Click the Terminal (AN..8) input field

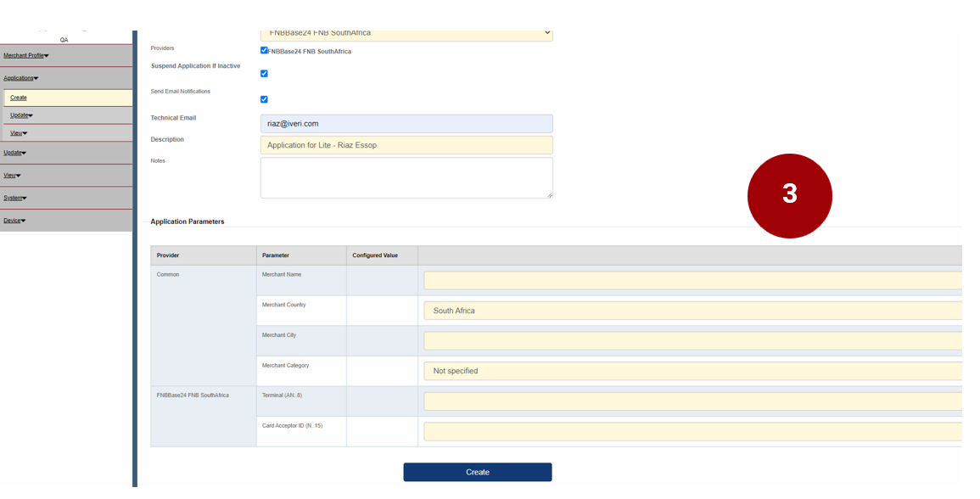[x=692, y=401]
